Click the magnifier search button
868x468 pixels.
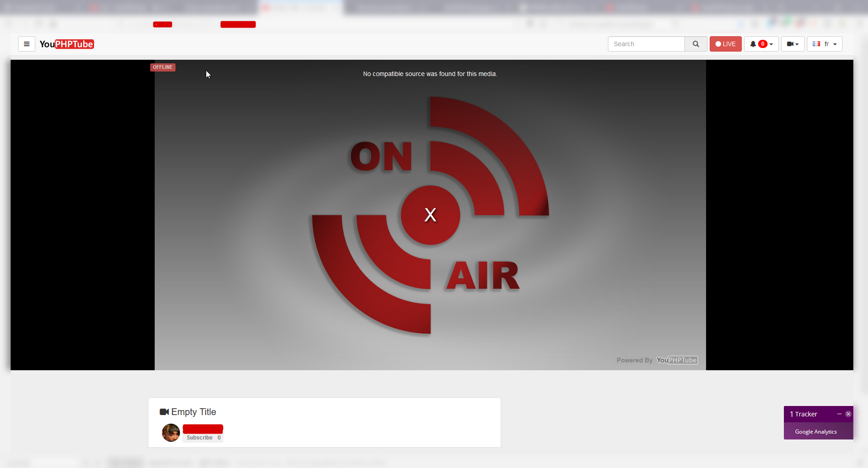pyautogui.click(x=696, y=44)
